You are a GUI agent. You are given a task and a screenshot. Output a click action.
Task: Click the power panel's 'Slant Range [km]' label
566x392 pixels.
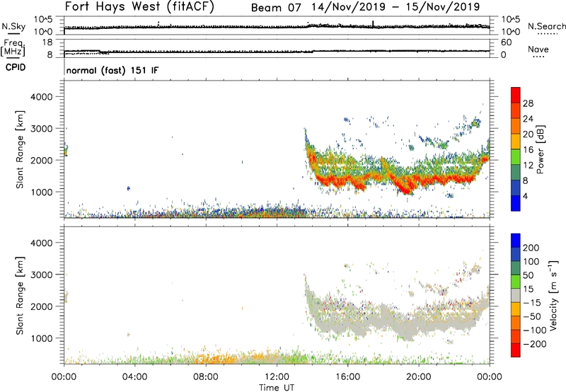[20, 149]
